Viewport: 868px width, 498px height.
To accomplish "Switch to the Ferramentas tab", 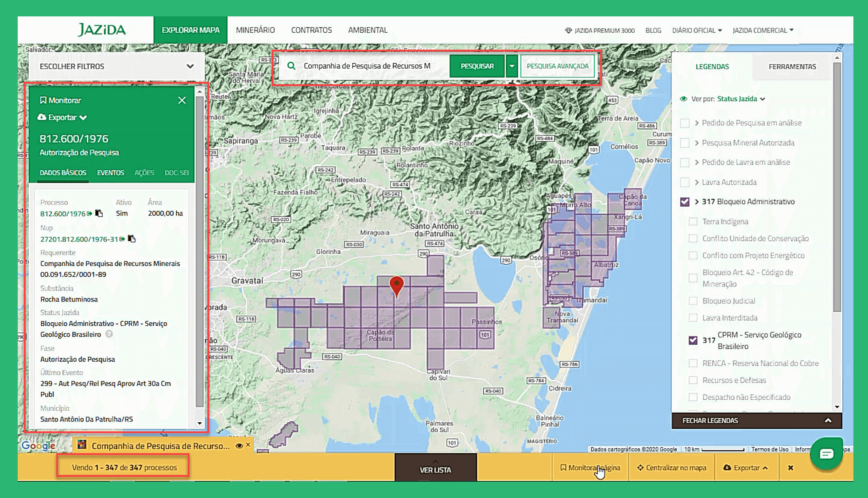I will [792, 66].
